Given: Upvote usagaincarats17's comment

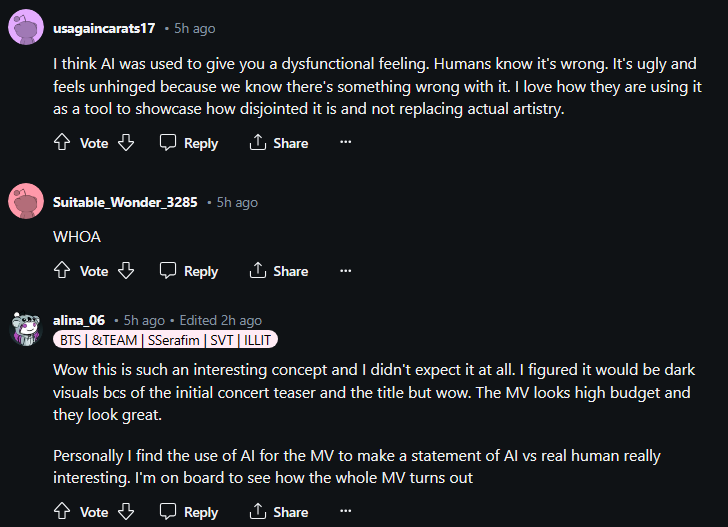Looking at the screenshot, I should coord(62,143).
